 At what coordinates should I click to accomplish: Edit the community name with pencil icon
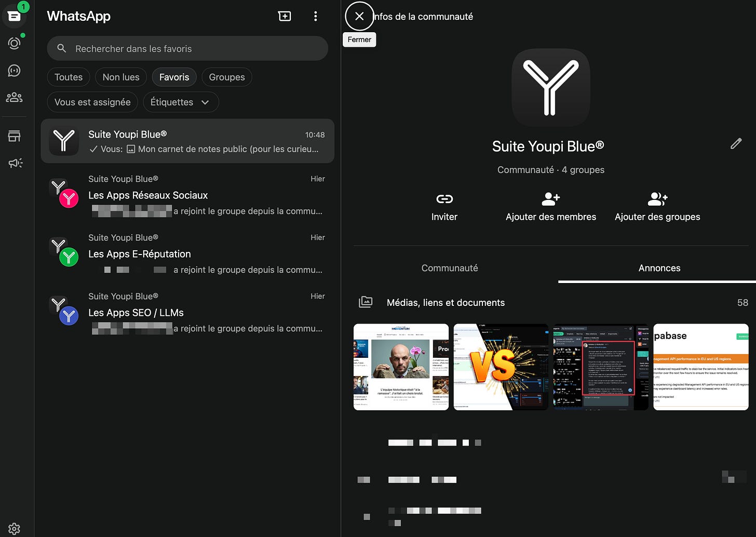click(736, 144)
